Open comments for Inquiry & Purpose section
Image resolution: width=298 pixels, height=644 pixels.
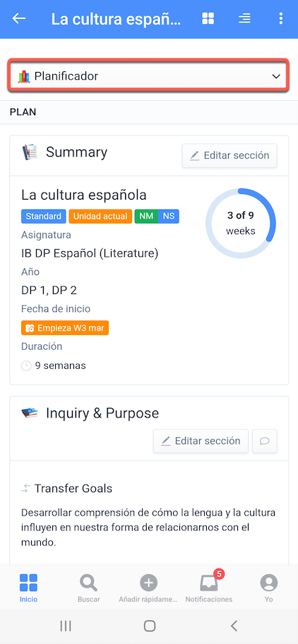pos(265,441)
